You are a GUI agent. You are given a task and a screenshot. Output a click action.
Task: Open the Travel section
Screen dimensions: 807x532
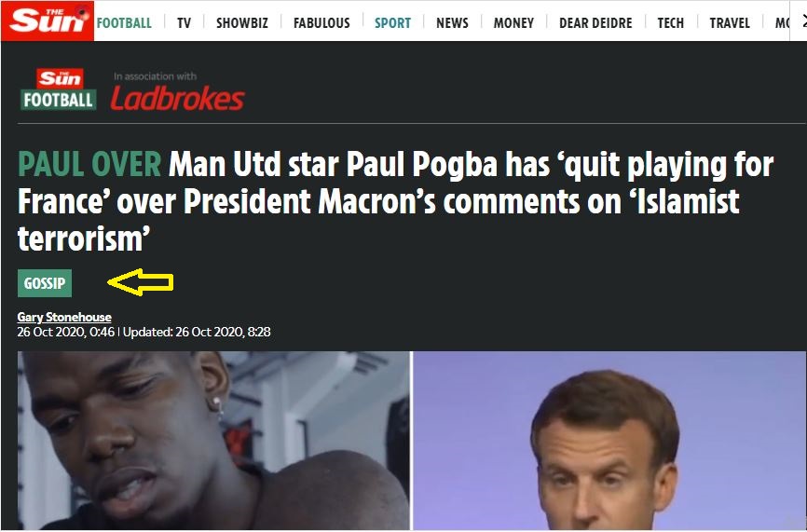pyautogui.click(x=730, y=23)
